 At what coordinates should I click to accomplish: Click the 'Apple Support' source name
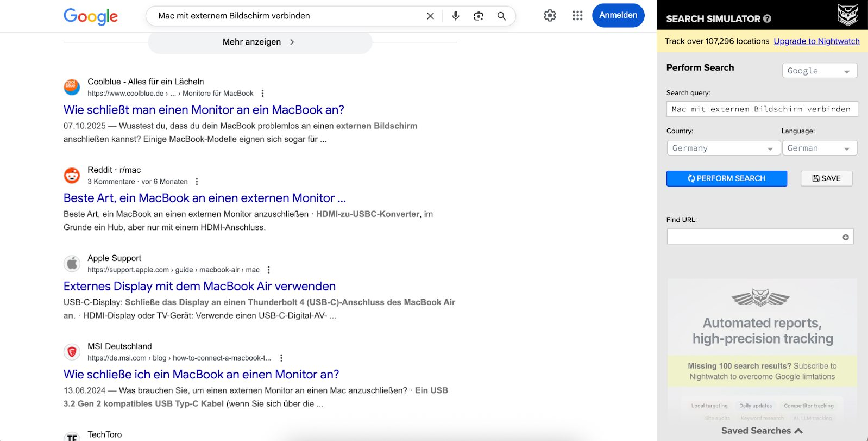click(114, 258)
